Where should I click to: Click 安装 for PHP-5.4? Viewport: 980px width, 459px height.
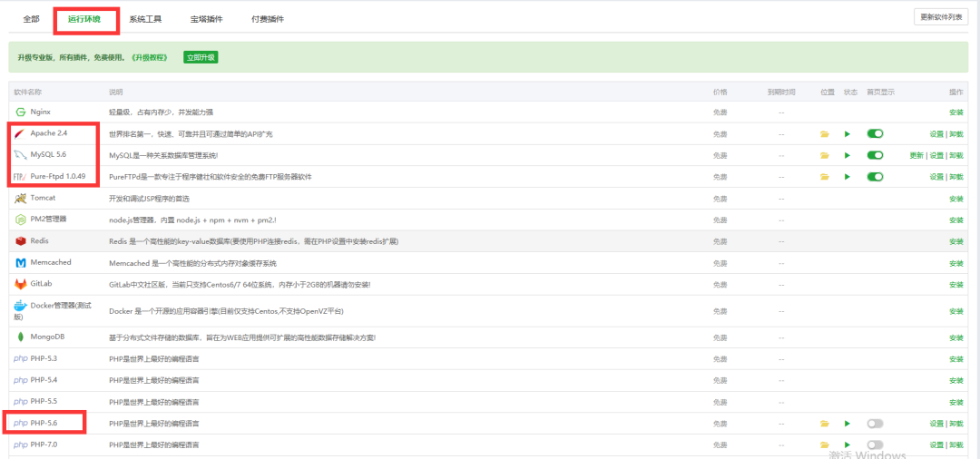click(956, 381)
